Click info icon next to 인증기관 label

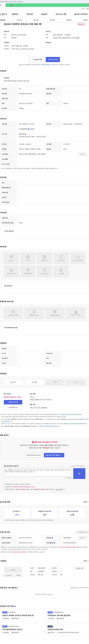tap(52, 538)
